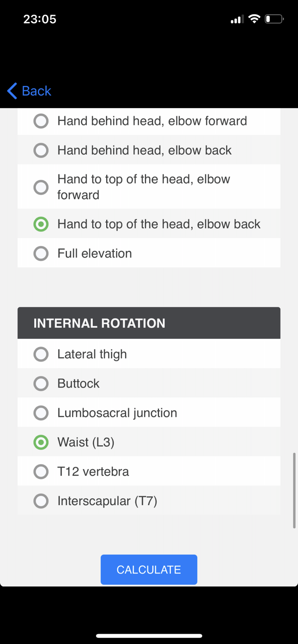Choose 'Buttock' for internal rotation
Image resolution: width=298 pixels, height=644 pixels.
pos(41,383)
